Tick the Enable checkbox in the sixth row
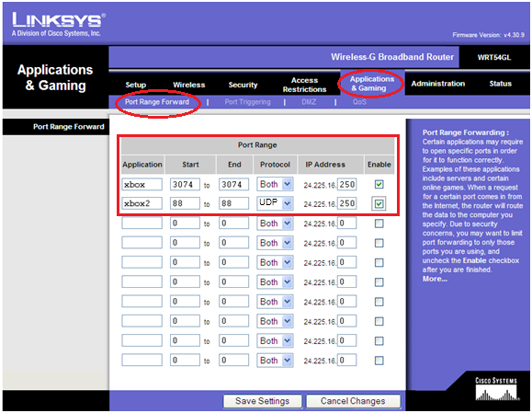 click(x=379, y=282)
